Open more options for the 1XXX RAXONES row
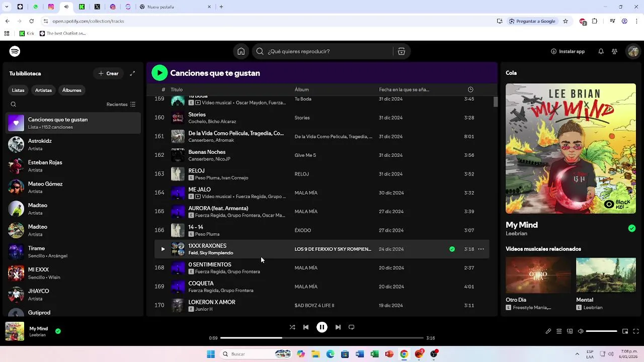 tap(481, 249)
